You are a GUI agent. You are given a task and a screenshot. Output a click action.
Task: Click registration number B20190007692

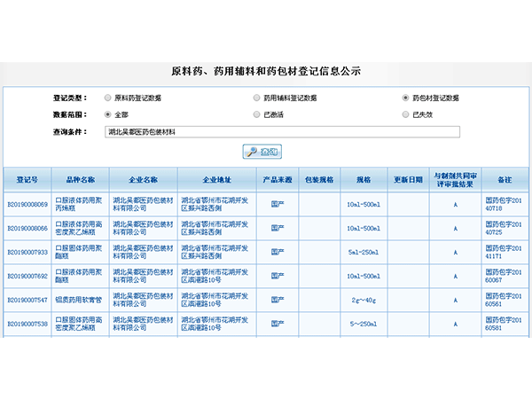coord(27,276)
